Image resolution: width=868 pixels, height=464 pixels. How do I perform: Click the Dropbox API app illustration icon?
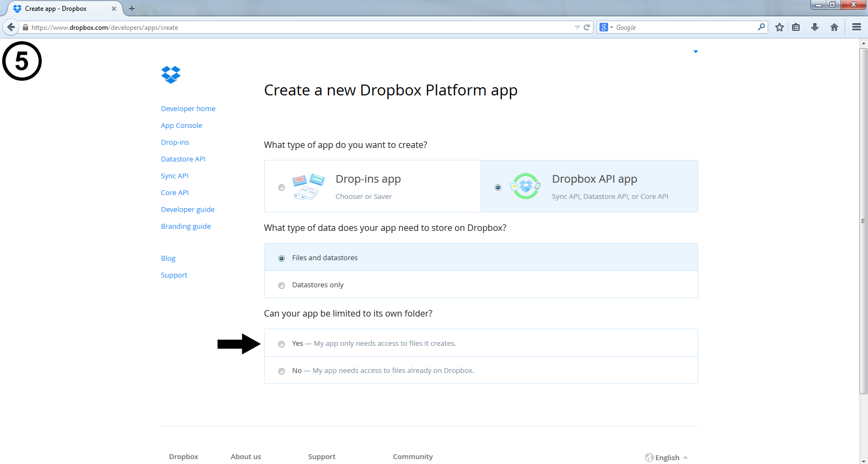click(525, 186)
